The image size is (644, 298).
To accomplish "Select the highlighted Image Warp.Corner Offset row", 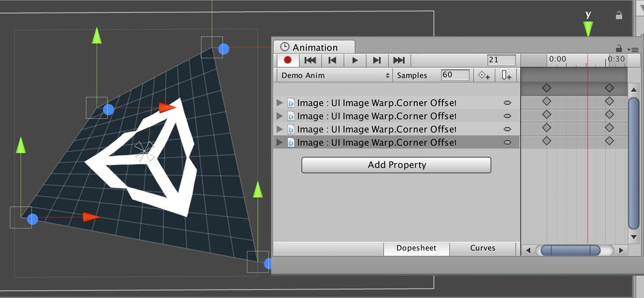I will [x=396, y=143].
